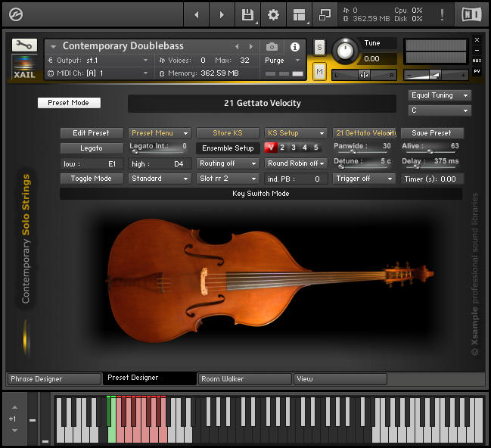Open the KS Setup dropdown

tap(296, 133)
